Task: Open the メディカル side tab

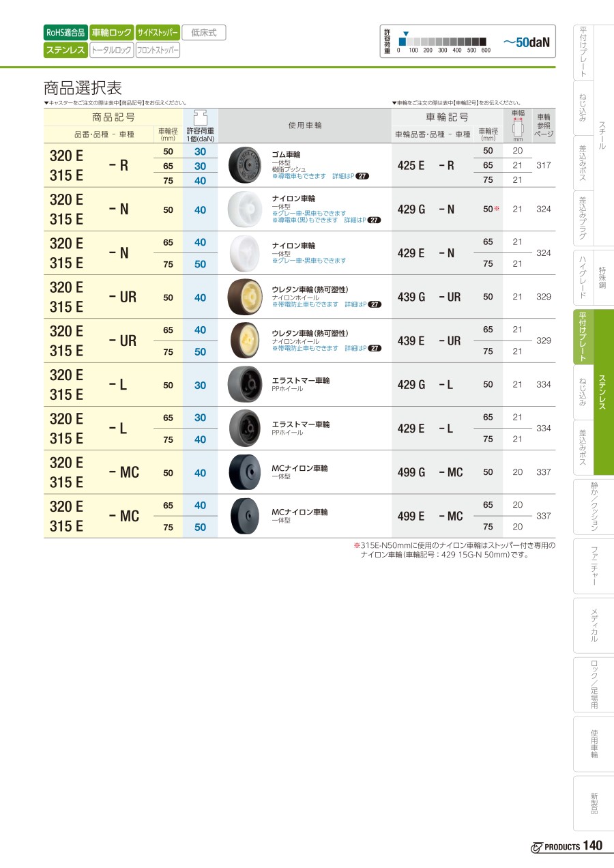Action: (594, 626)
